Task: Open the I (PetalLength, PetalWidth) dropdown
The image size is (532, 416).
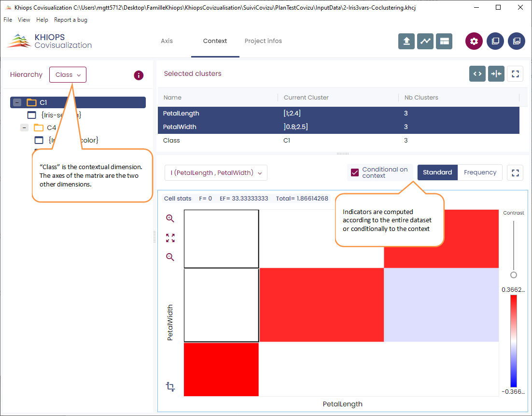Action: coord(216,173)
